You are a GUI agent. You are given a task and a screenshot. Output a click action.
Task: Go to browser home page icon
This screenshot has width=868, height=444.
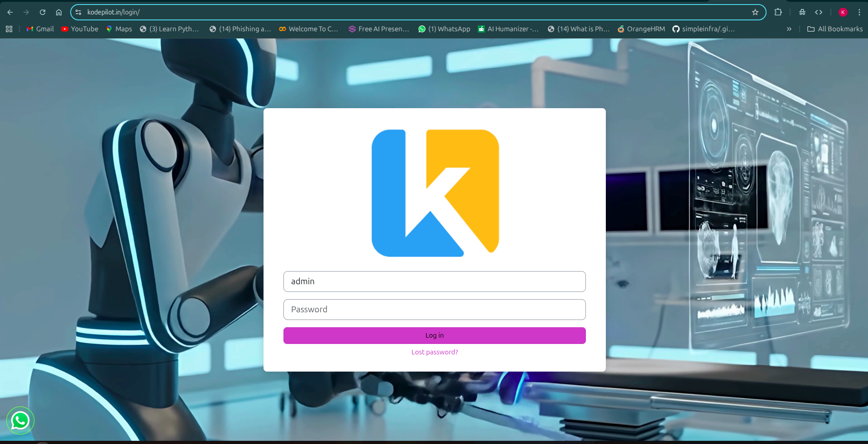(59, 12)
